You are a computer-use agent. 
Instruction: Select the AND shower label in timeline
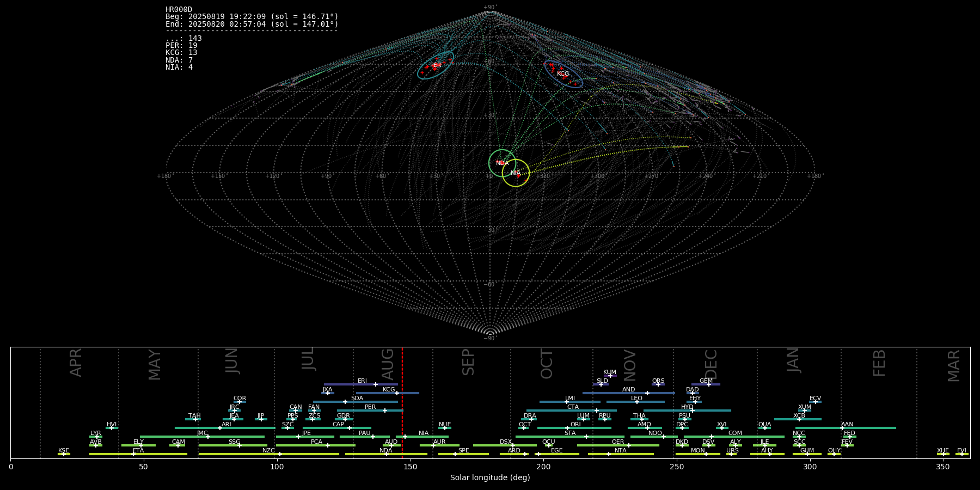[x=628, y=390]
